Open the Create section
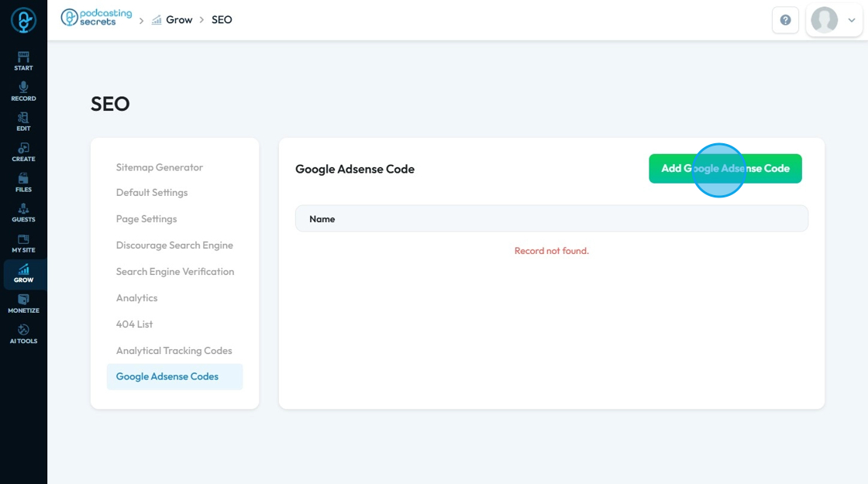 click(x=23, y=152)
